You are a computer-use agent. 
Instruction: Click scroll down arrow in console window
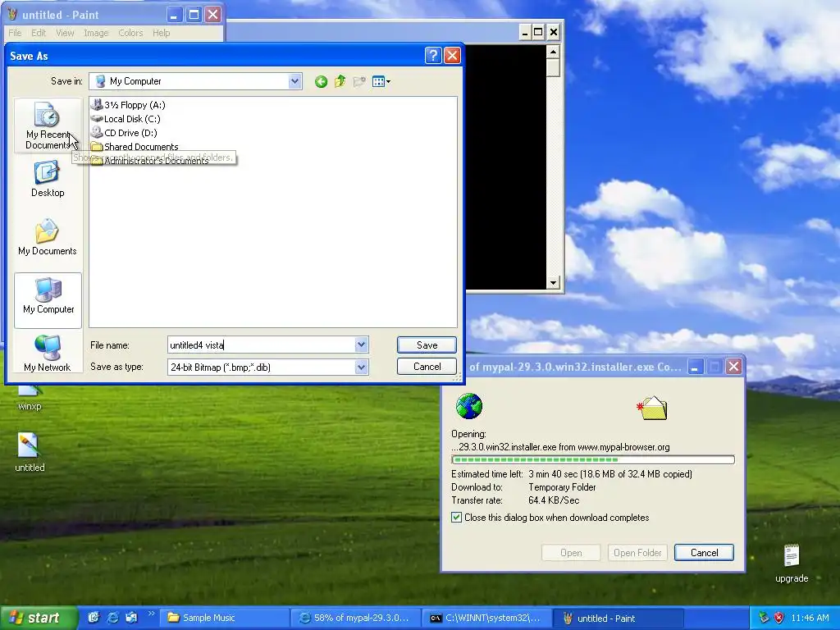click(x=553, y=283)
